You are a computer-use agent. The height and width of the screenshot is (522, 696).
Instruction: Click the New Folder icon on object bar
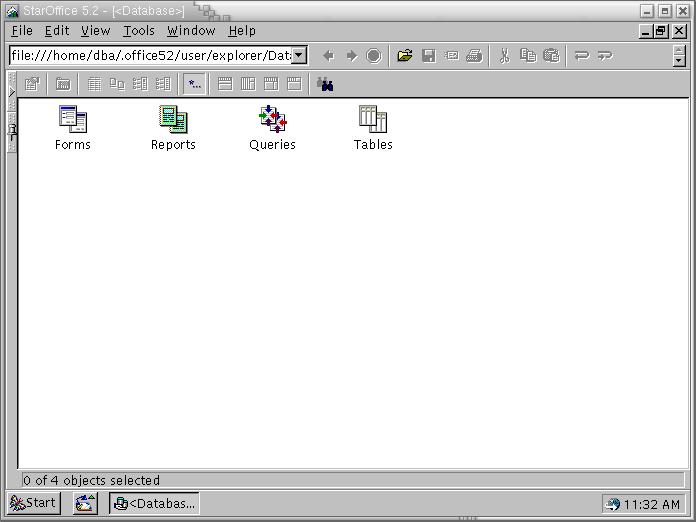tap(63, 84)
